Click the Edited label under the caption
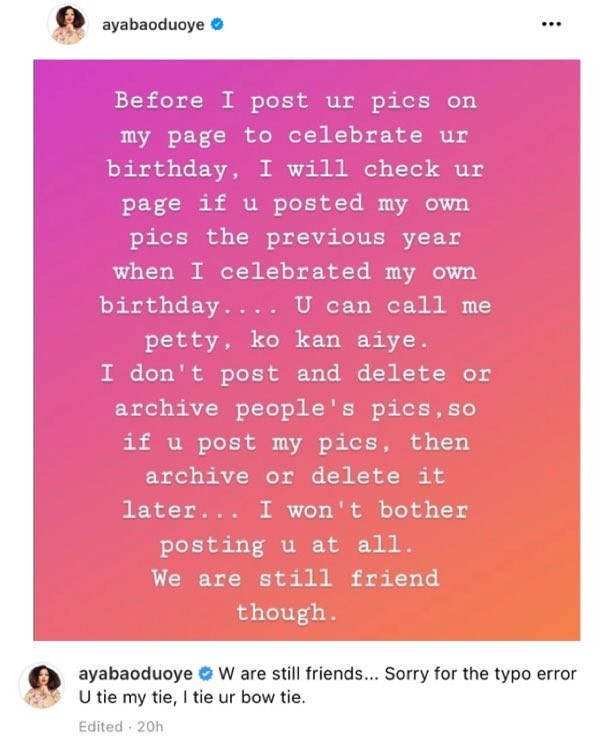 pos(100,727)
